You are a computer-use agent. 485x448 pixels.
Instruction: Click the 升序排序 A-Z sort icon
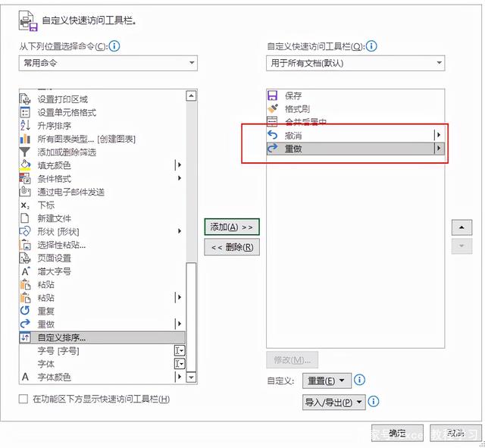click(25, 125)
